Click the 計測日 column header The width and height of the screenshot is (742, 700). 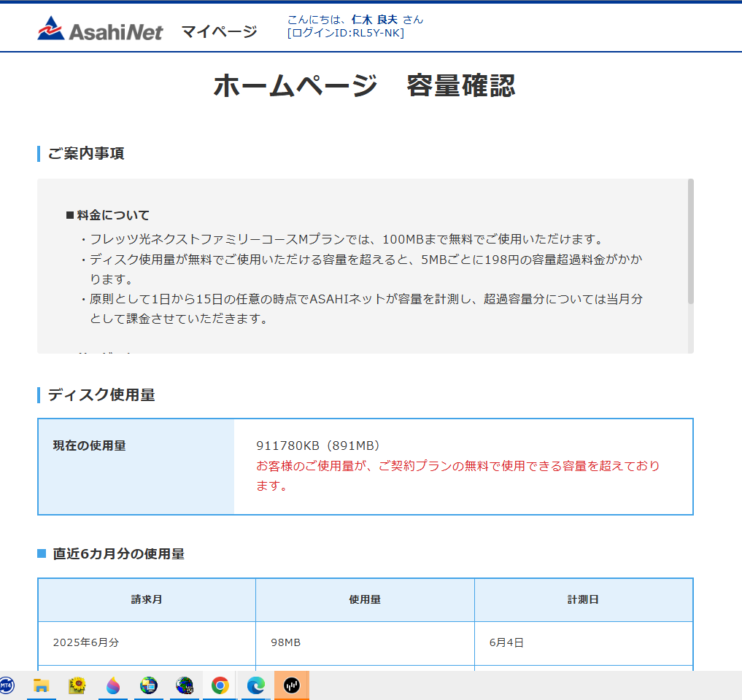tap(583, 600)
